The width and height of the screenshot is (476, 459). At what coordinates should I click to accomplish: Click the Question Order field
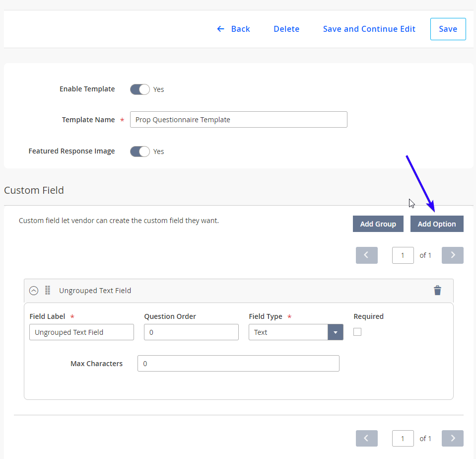[x=191, y=332]
